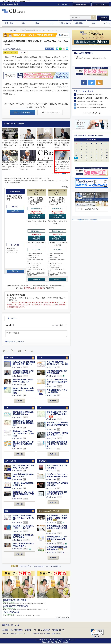Click the Facebook いいね like button
The image size is (111, 644).
click(49, 49)
